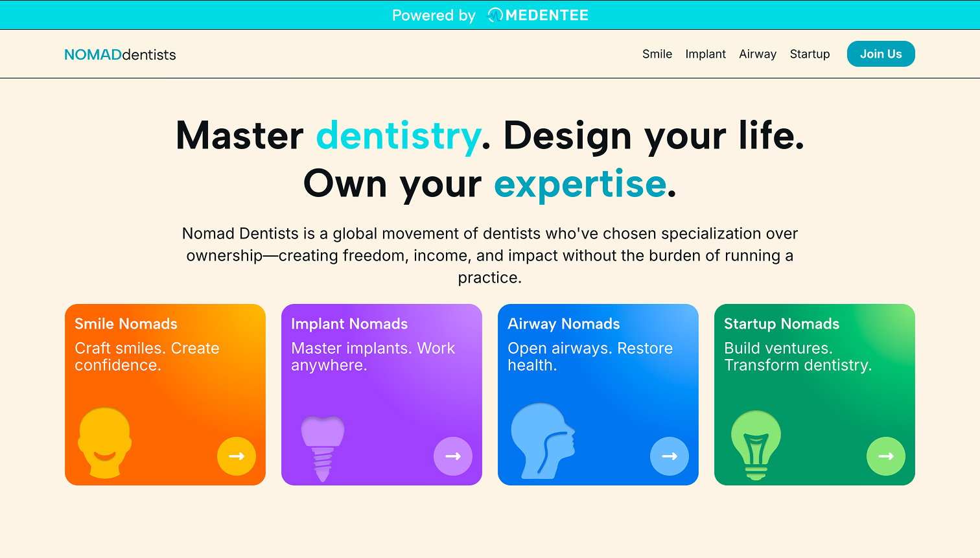Click the head airway profile icon
This screenshot has height=558, width=980.
tap(543, 441)
